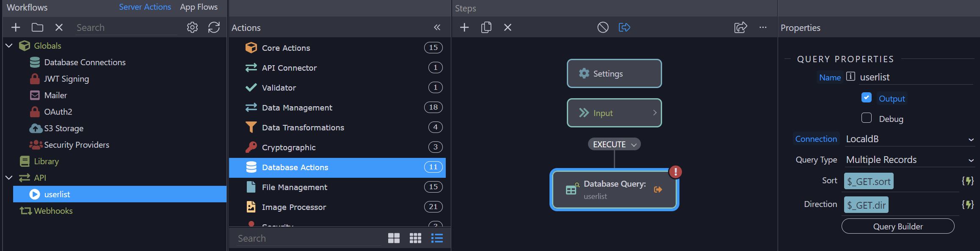980x251 pixels.
Task: Click the Output property label
Action: tap(892, 99)
